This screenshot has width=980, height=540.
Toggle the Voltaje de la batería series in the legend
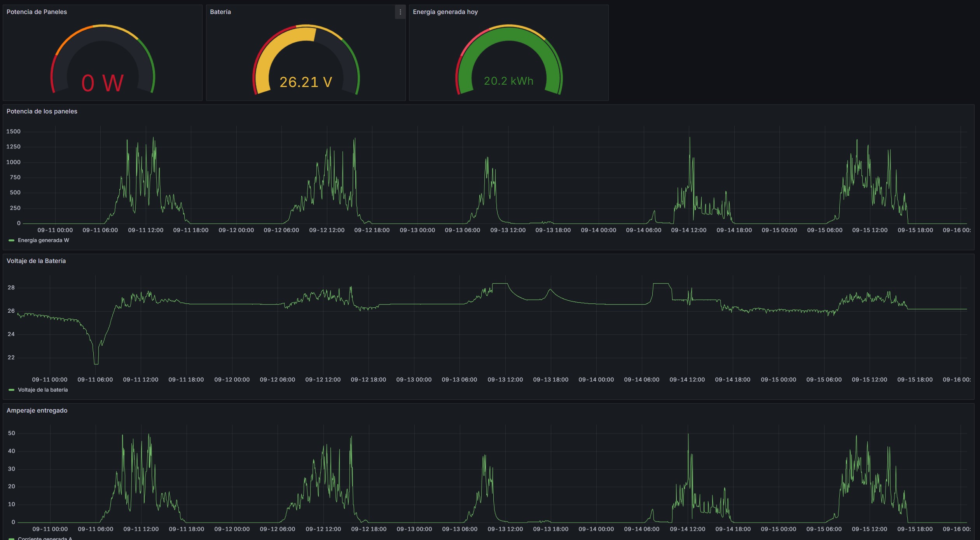[43, 390]
